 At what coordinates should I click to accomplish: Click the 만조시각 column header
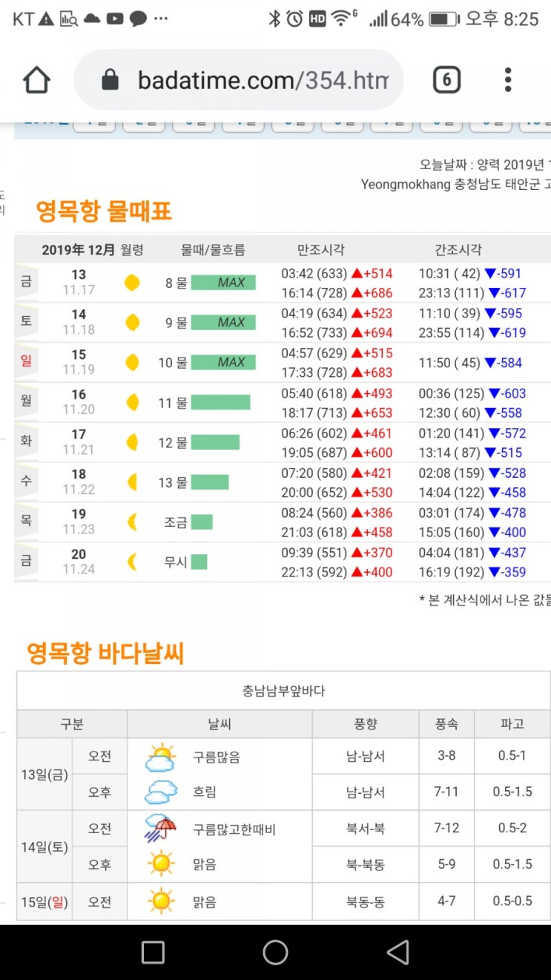[x=320, y=250]
